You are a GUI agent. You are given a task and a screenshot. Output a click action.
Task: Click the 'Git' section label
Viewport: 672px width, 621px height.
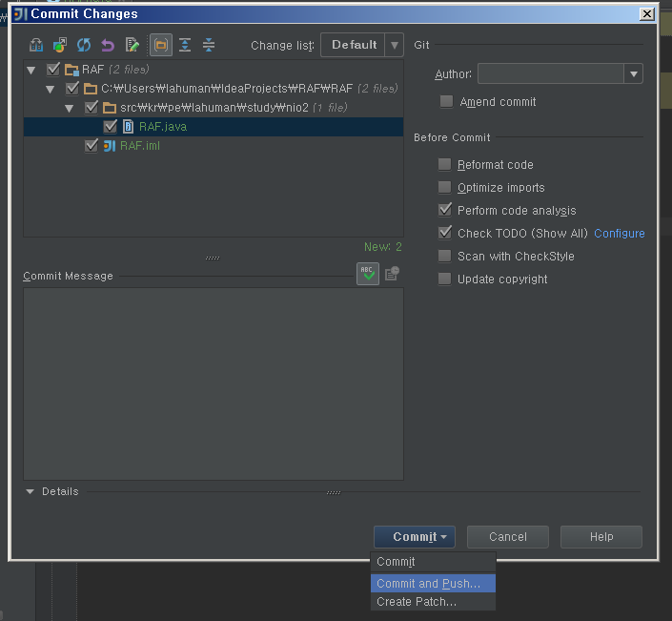[x=421, y=45]
